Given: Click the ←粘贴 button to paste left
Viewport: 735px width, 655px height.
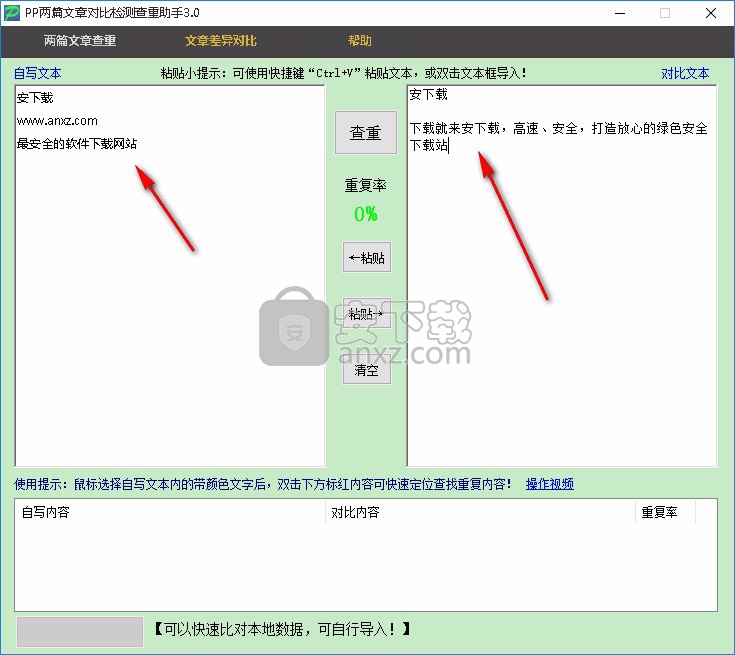Looking at the screenshot, I should pos(367,257).
